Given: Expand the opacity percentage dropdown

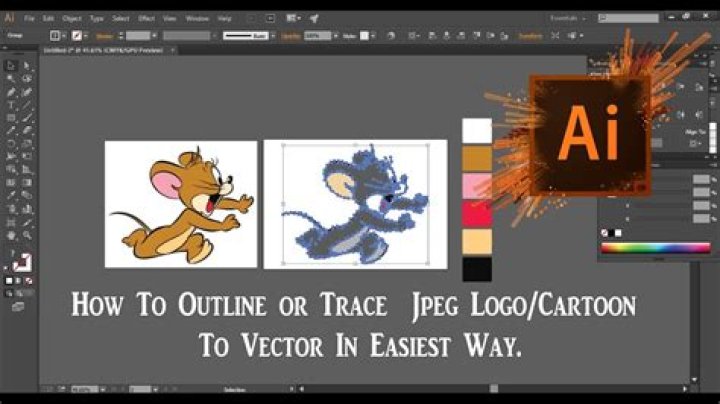Looking at the screenshot, I should pyautogui.click(x=336, y=35).
